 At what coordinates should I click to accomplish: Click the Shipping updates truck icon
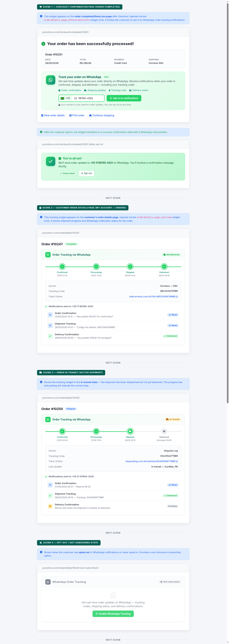tap(85, 91)
